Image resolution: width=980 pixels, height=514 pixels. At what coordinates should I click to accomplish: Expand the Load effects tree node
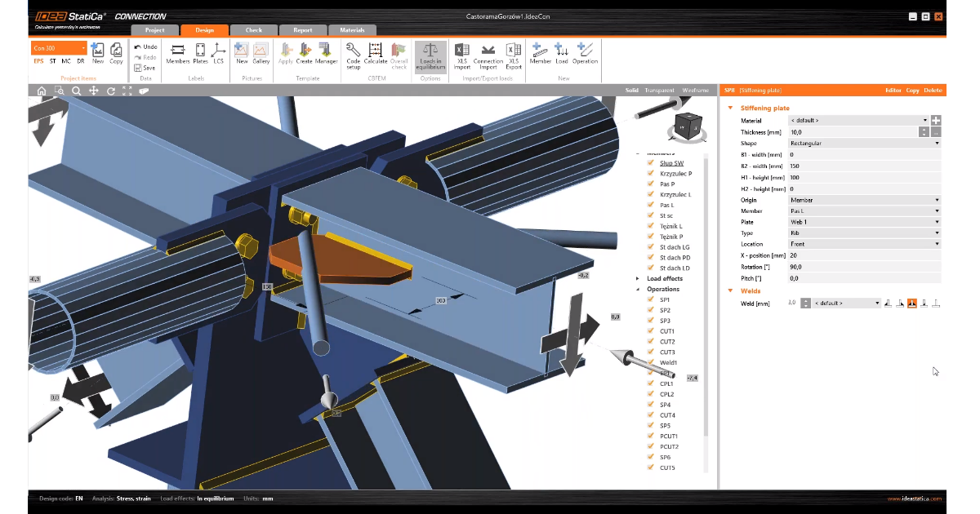[x=638, y=278]
